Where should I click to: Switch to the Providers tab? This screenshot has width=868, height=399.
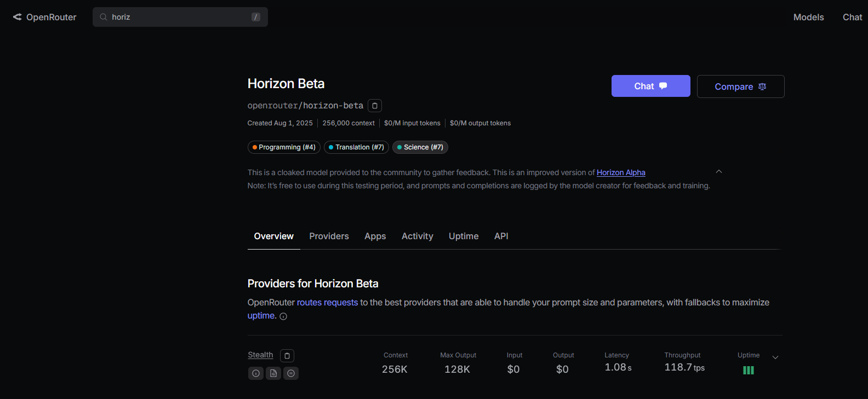329,236
